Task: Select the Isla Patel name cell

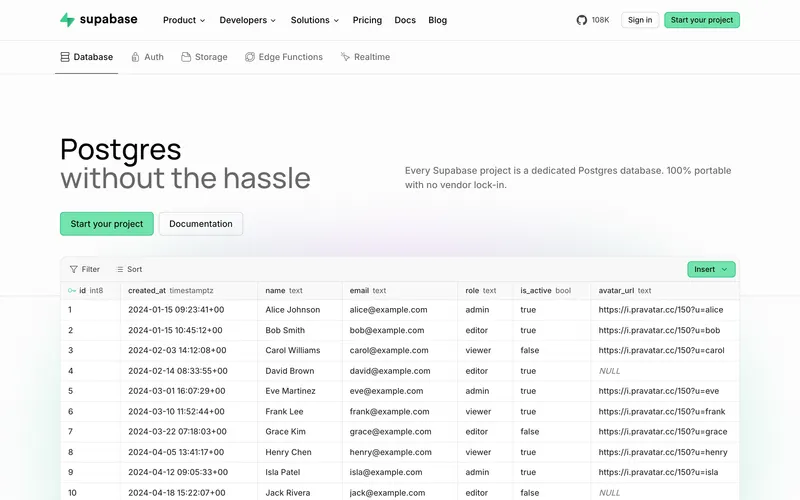Action: coord(300,472)
